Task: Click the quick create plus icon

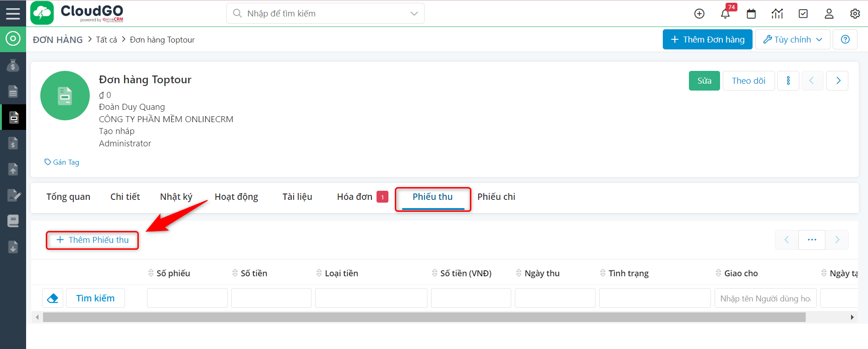Action: point(699,14)
